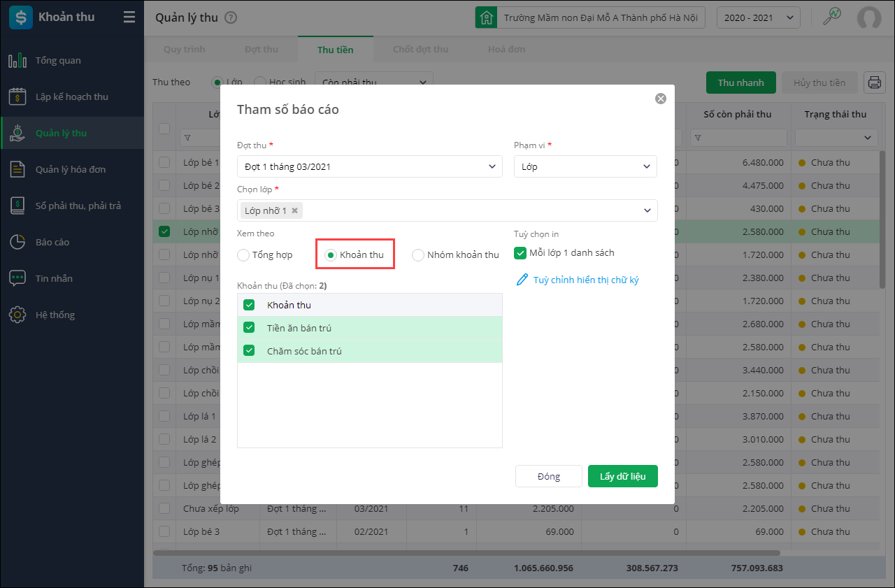Click the Báo cáo pie chart icon
The width and height of the screenshot is (895, 588).
click(x=17, y=243)
